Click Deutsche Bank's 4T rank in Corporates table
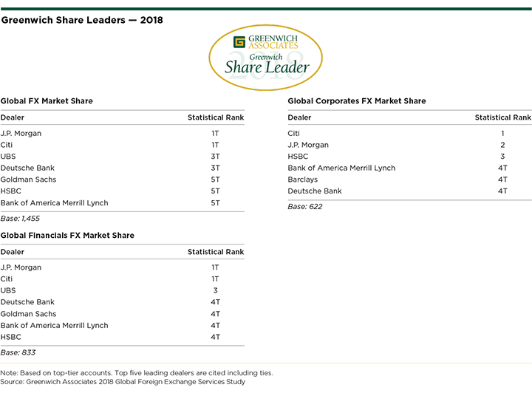This screenshot has height=393, width=532. click(x=503, y=191)
